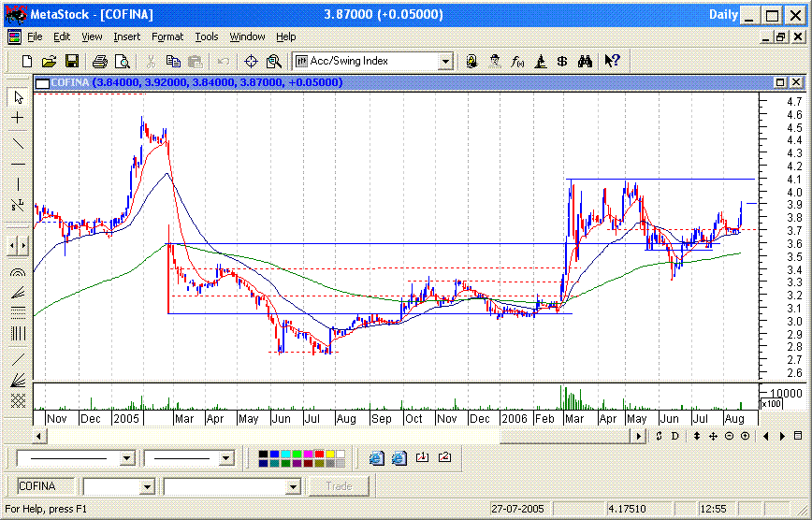This screenshot has width=812, height=520.
Task: Click the open folder icon
Action: (50, 62)
